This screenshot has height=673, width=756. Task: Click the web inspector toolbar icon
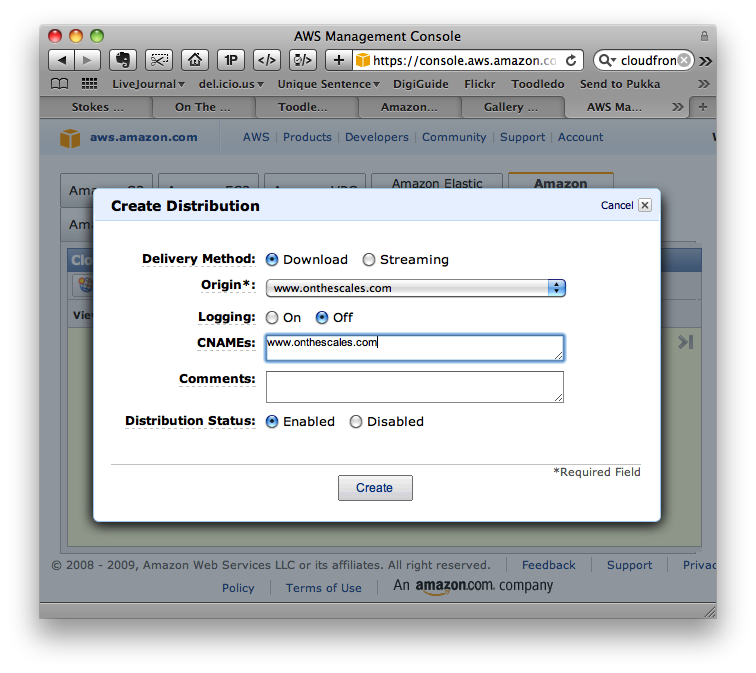click(x=303, y=60)
